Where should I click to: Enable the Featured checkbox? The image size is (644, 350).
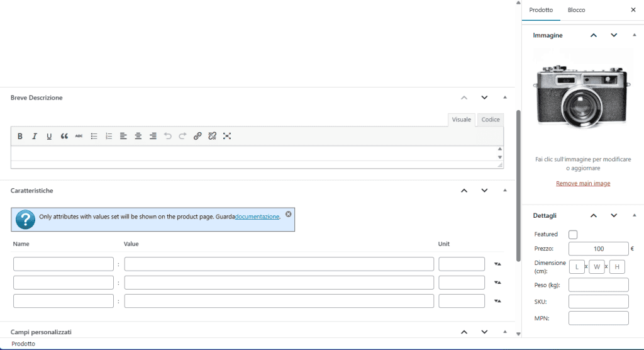click(x=573, y=235)
